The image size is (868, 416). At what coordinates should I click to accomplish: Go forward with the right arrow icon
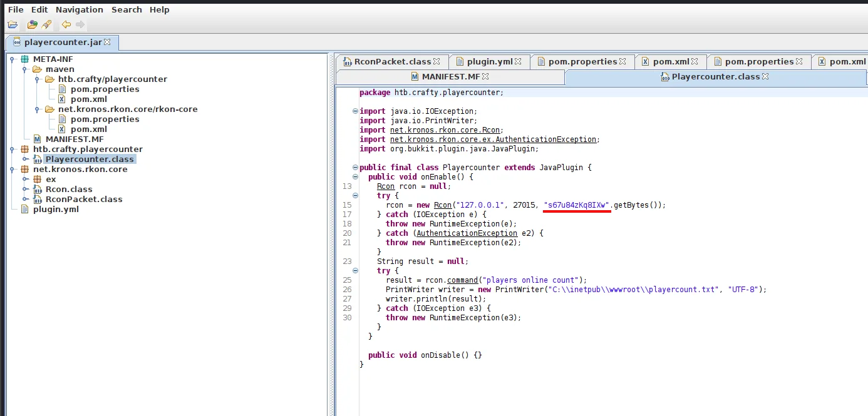pos(80,24)
